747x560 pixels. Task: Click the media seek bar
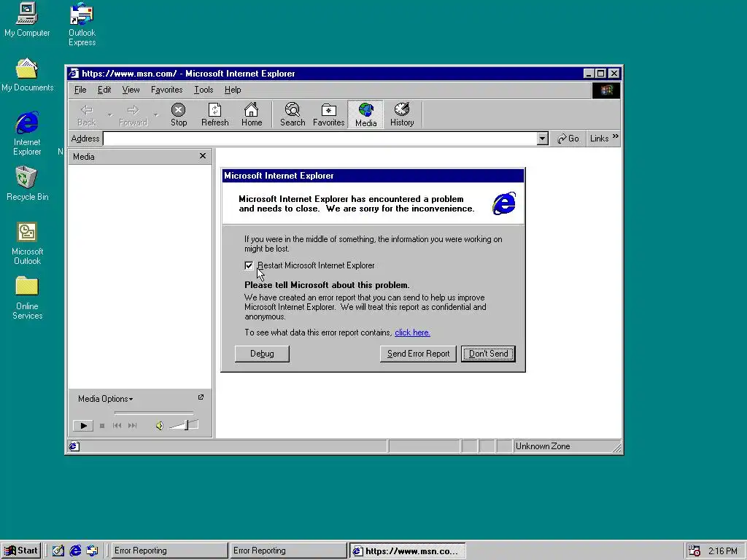tap(154, 413)
